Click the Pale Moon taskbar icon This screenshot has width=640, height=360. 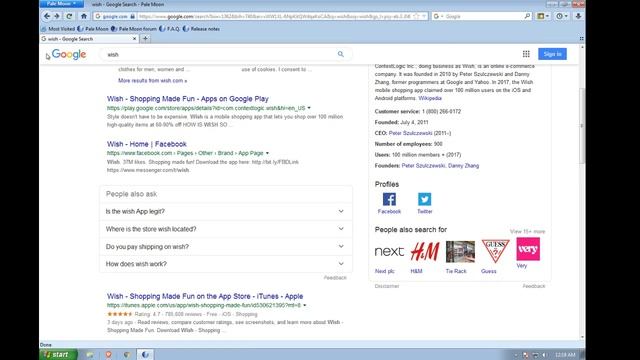(145, 354)
